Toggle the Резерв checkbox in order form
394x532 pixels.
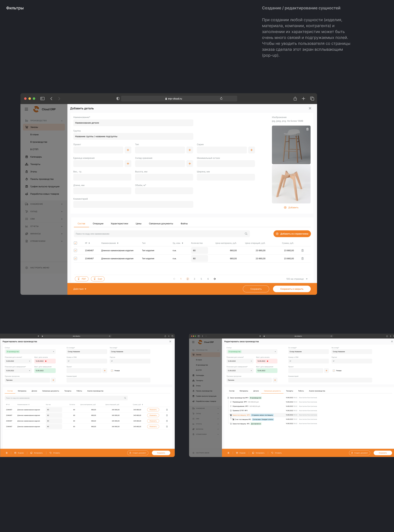click(112, 371)
